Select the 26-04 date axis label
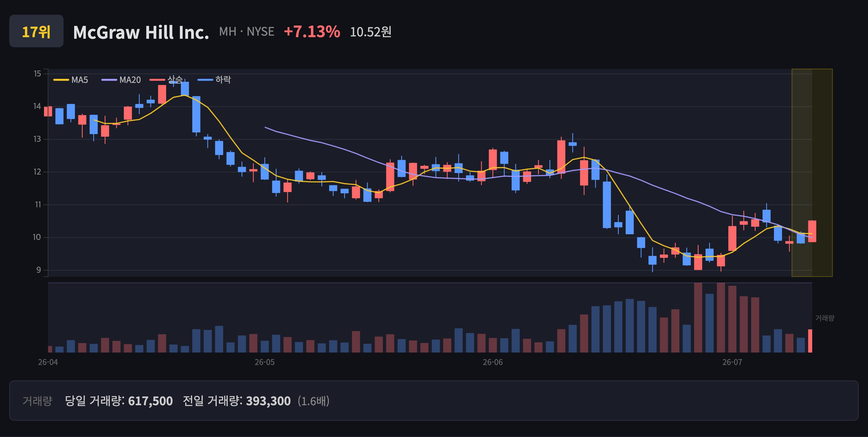The width and height of the screenshot is (868, 437). coord(48,362)
